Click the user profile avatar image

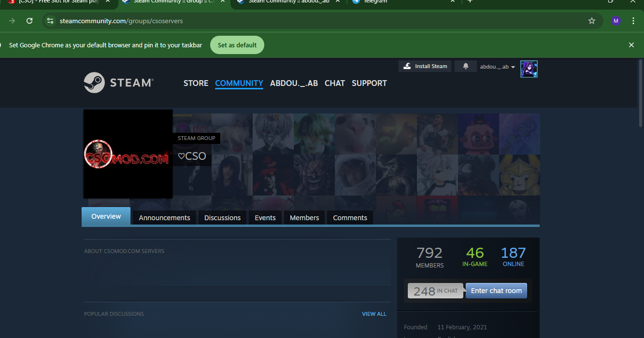point(529,69)
